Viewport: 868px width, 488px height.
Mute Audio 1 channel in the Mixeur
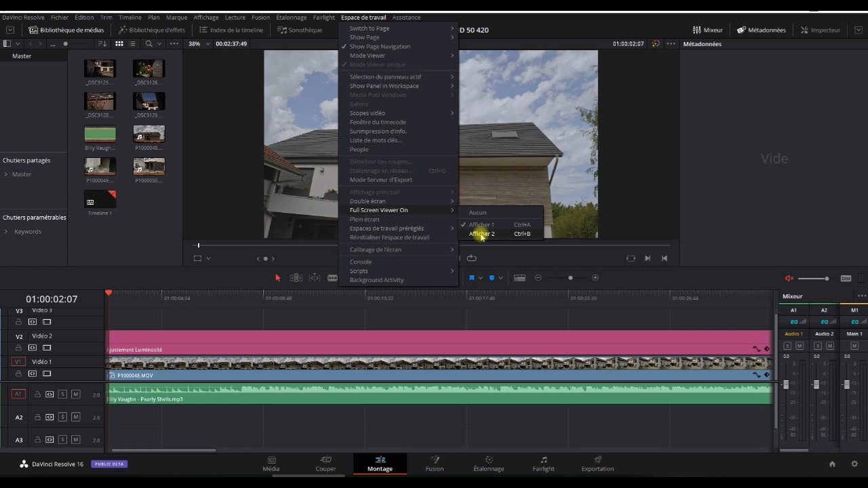pos(800,346)
